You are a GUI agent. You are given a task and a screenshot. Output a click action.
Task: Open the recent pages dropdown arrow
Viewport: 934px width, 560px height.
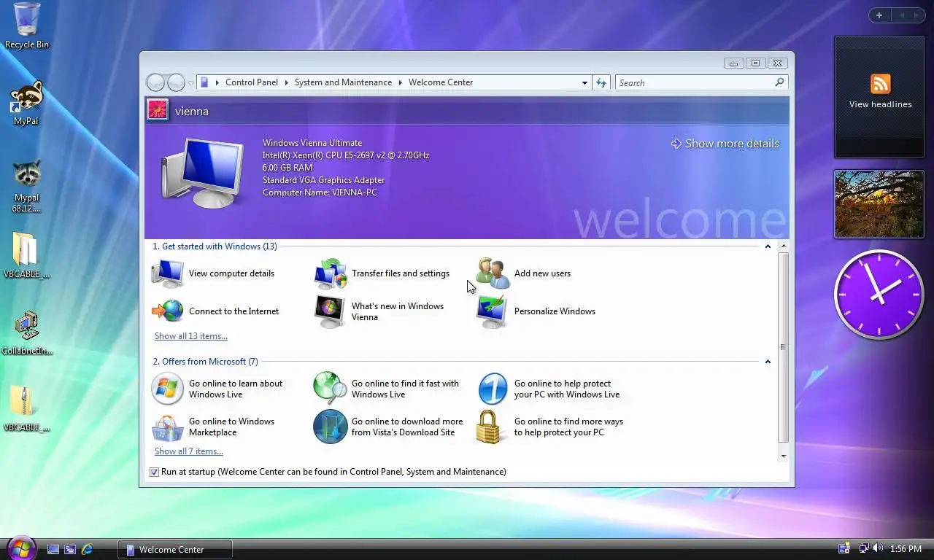191,83
